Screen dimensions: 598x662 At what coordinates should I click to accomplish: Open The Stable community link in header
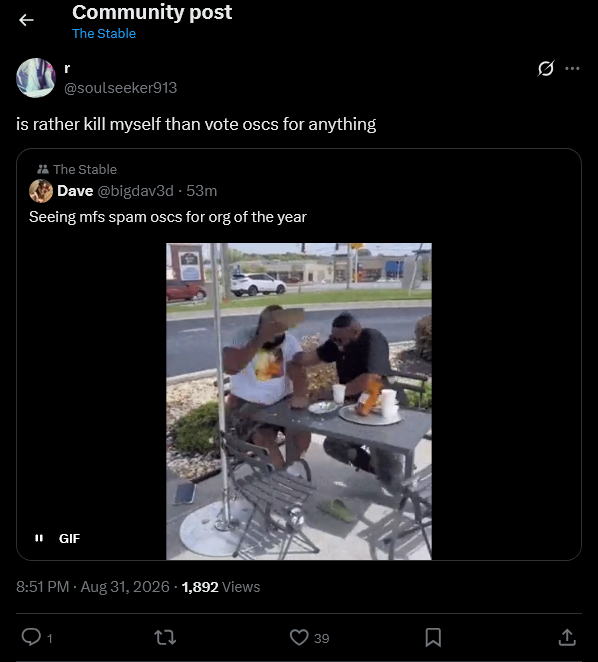[104, 34]
